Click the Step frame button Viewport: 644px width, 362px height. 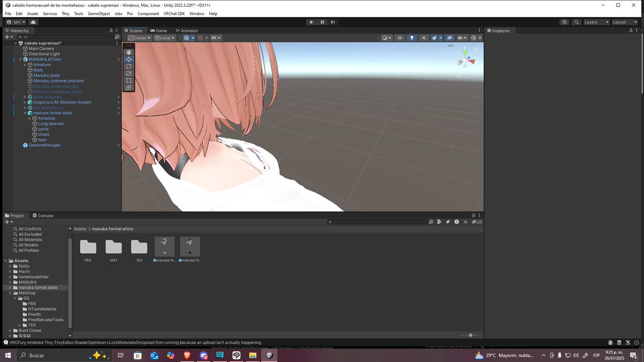333,22
